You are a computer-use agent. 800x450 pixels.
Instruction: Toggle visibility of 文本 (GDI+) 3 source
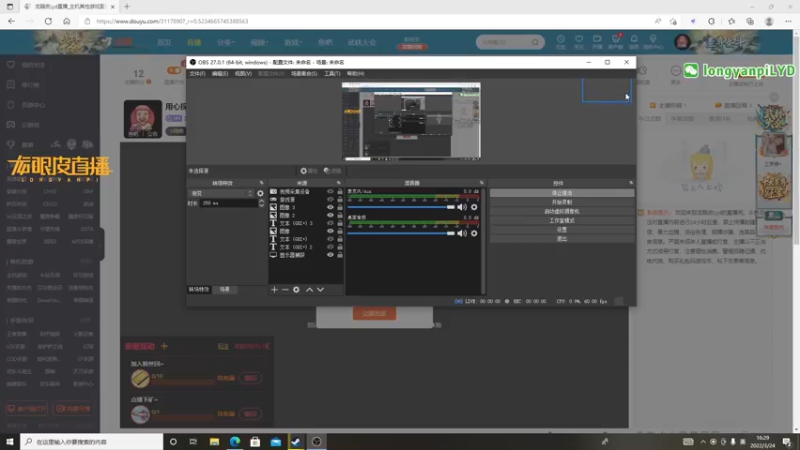[330, 223]
